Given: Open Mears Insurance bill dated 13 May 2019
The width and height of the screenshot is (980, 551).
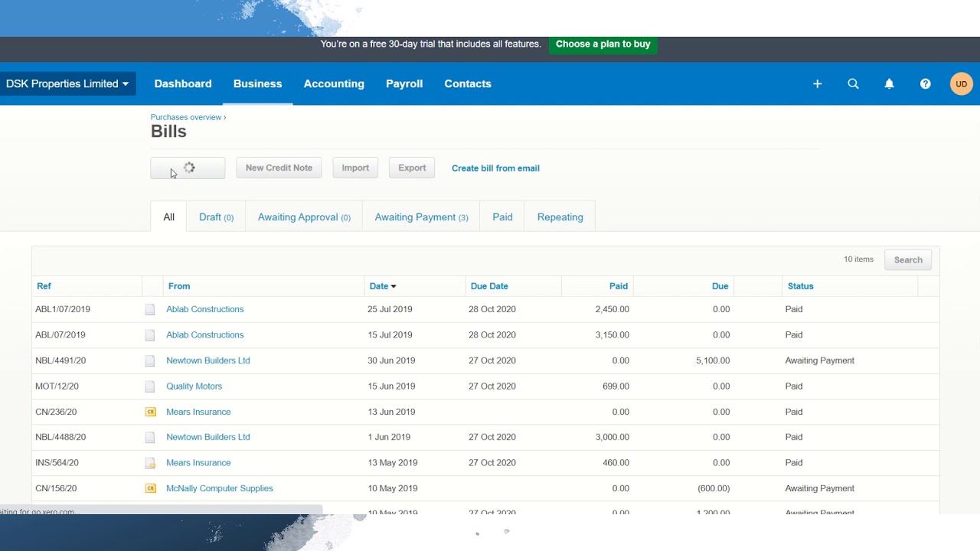Looking at the screenshot, I should point(198,463).
